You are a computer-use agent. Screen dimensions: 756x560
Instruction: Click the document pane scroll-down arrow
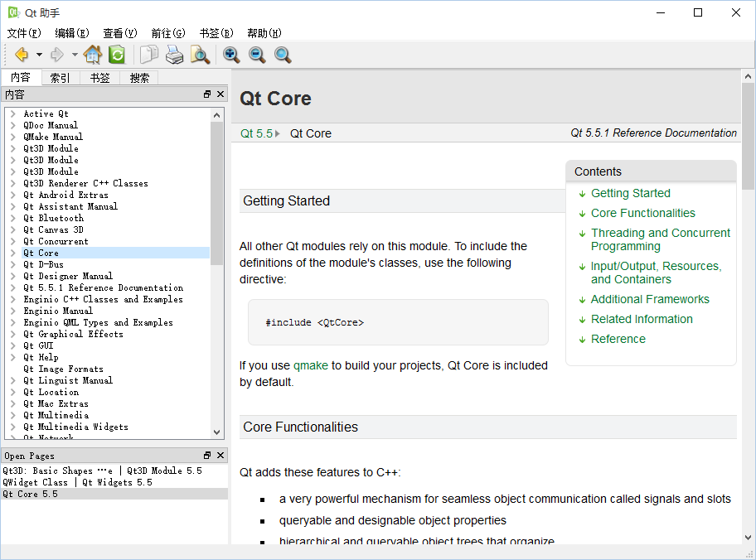tap(748, 538)
